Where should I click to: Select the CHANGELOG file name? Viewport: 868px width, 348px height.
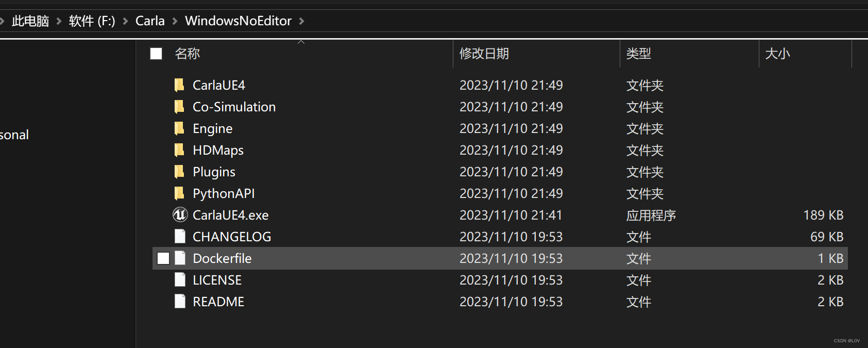232,237
